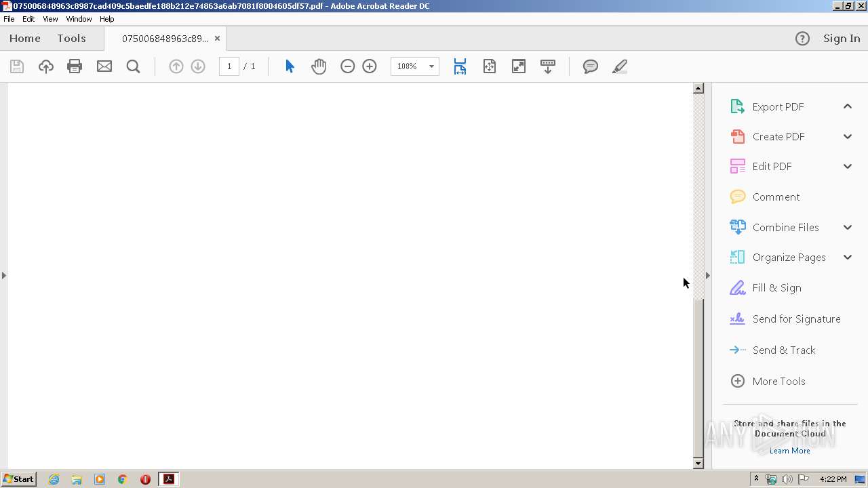Open Send for Signature tool
Image resolution: width=868 pixels, height=488 pixels.
coord(785,319)
